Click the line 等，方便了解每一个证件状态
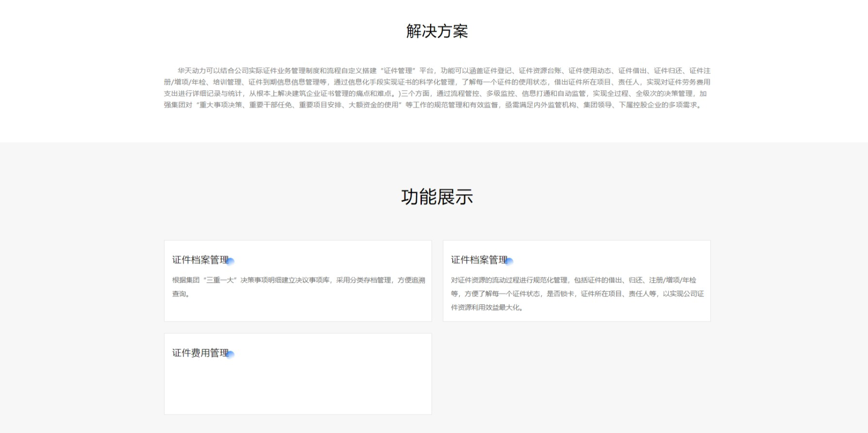The image size is (868, 433). coord(577,294)
